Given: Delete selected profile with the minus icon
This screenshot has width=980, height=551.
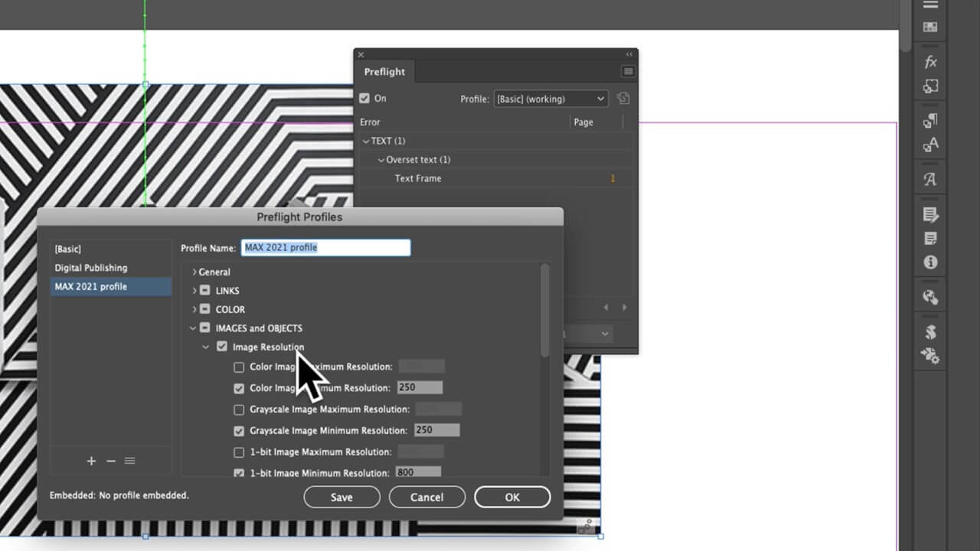Looking at the screenshot, I should [x=111, y=461].
